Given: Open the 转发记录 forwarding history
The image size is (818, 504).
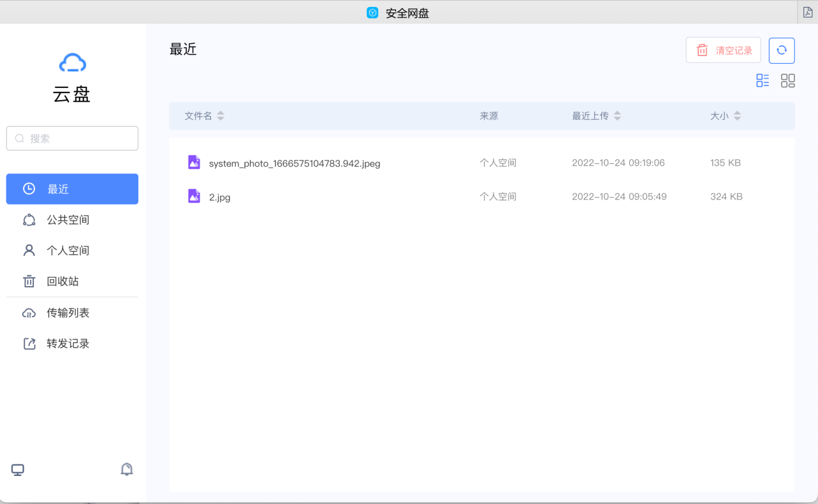Looking at the screenshot, I should pyautogui.click(x=69, y=343).
